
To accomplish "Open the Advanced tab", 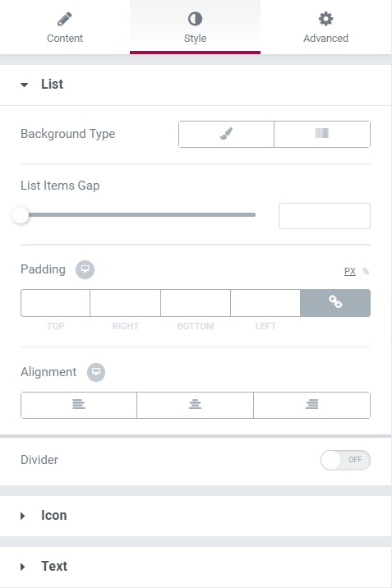I will pos(325,27).
